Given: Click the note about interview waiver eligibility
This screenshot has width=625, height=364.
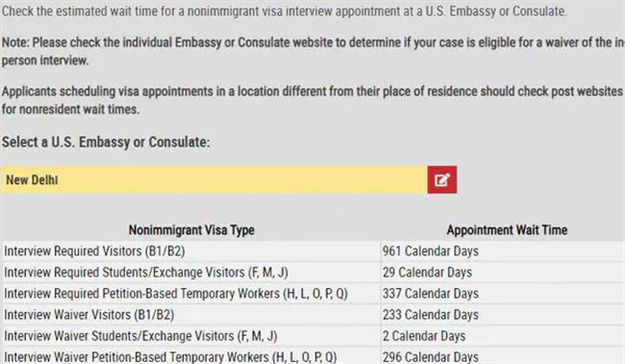Looking at the screenshot, I should (312, 51).
